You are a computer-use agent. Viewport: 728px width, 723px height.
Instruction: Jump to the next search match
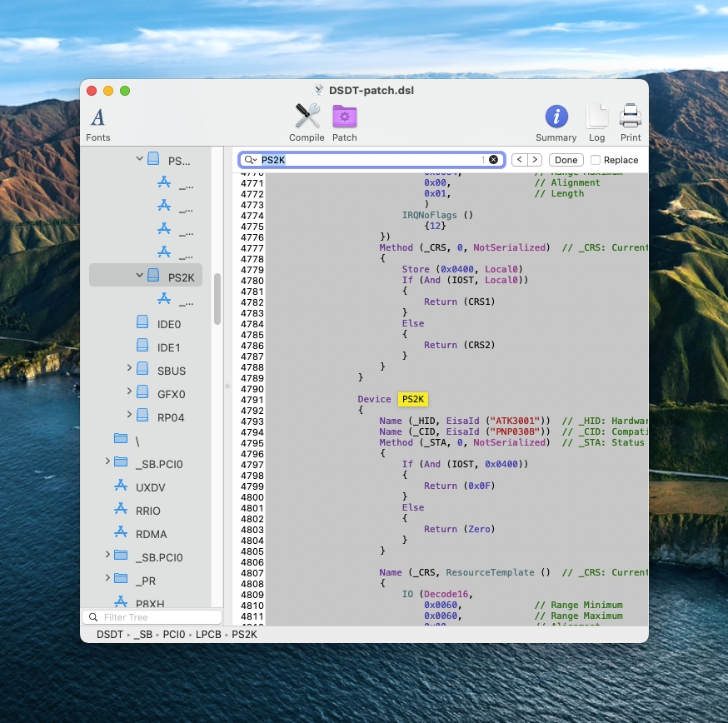(x=535, y=160)
